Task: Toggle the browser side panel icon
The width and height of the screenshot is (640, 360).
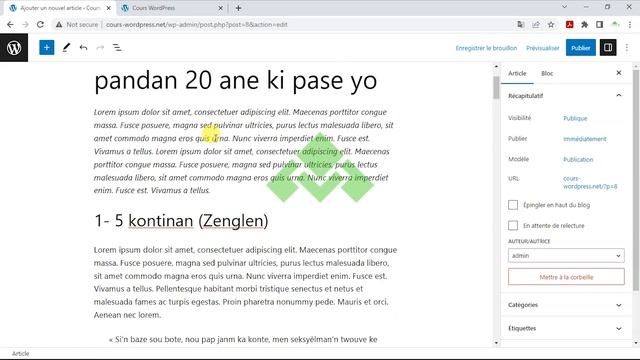Action: [600, 24]
